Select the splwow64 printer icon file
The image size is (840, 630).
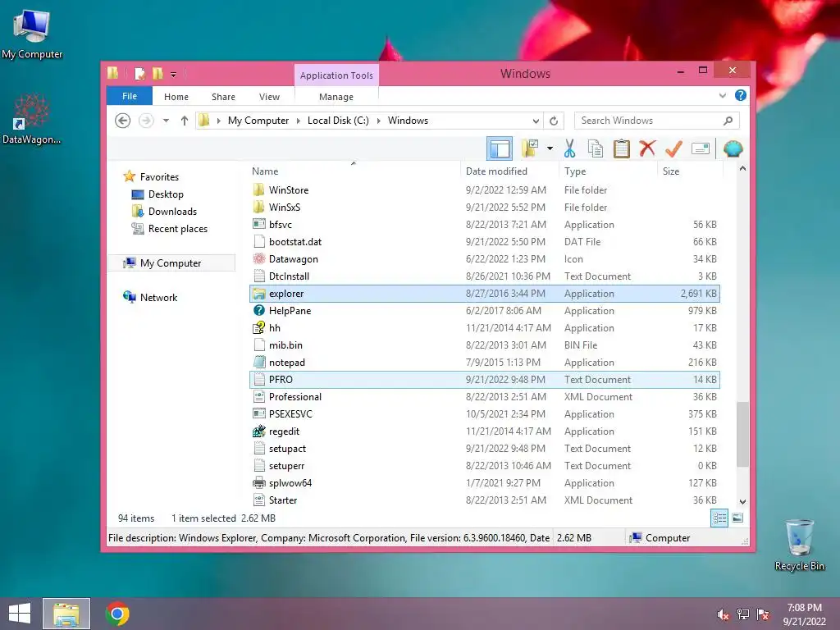259,482
